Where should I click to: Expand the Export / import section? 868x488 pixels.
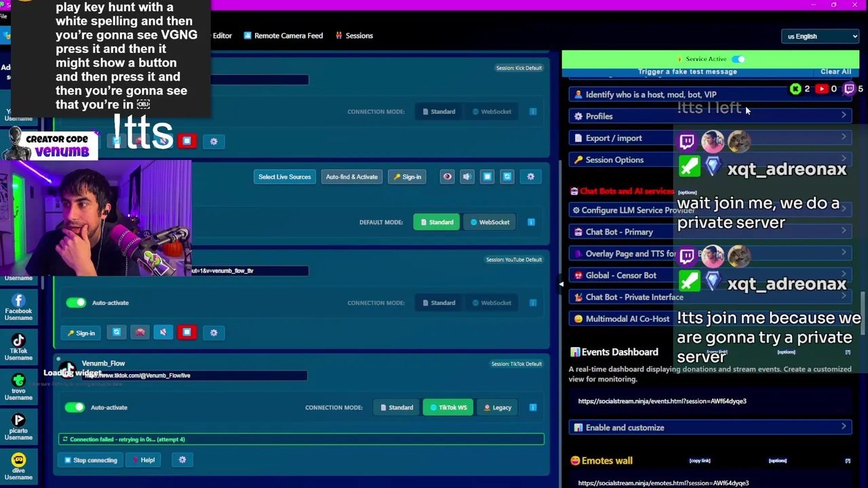711,138
